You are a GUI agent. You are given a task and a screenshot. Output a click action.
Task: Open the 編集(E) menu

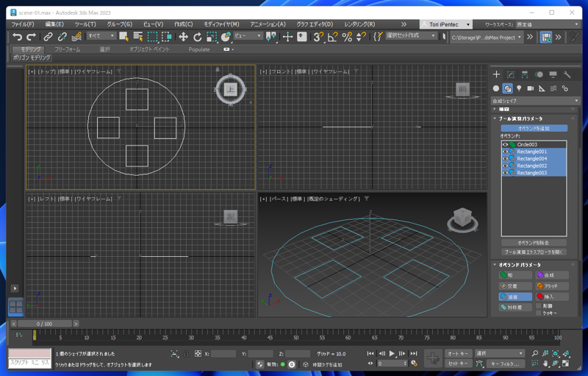tap(54, 24)
